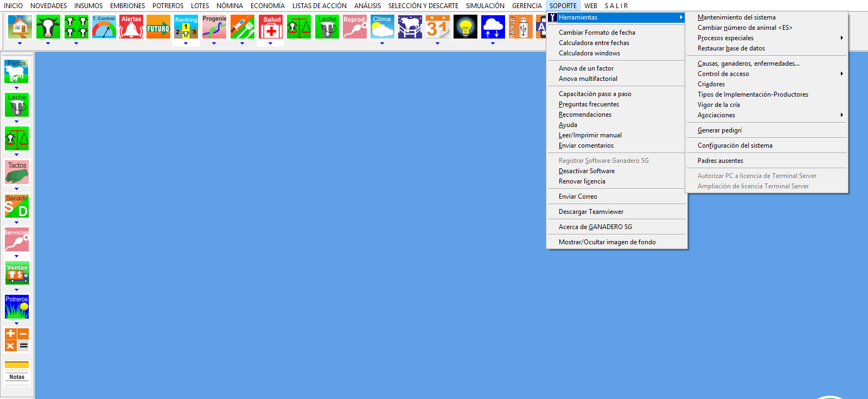Screen dimensions: 868x399
Task: Click the Alertas bell icon
Action: (x=131, y=27)
